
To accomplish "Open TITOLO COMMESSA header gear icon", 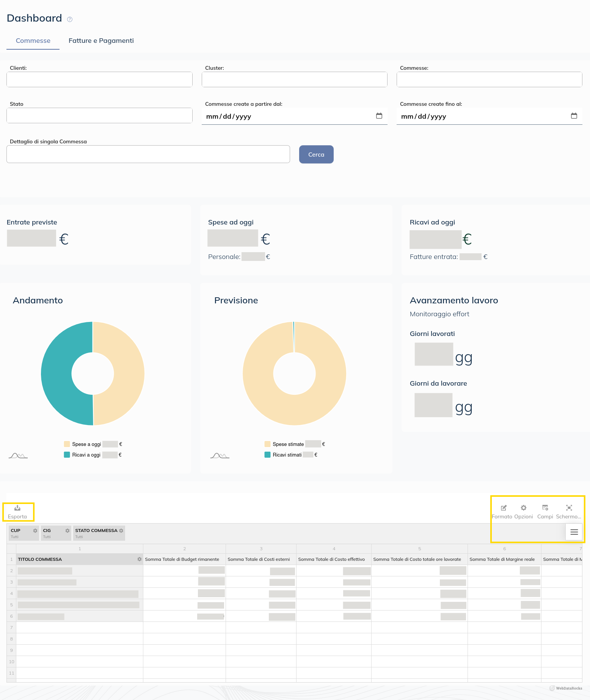I will [140, 559].
